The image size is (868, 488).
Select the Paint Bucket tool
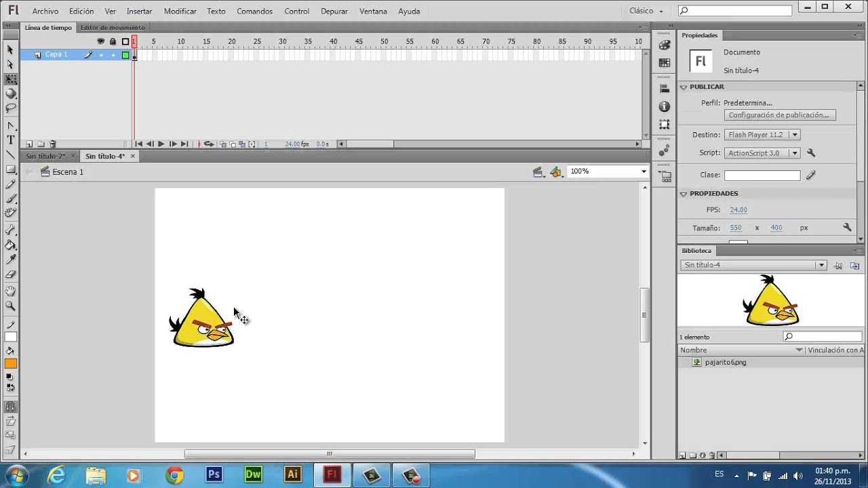(x=11, y=245)
